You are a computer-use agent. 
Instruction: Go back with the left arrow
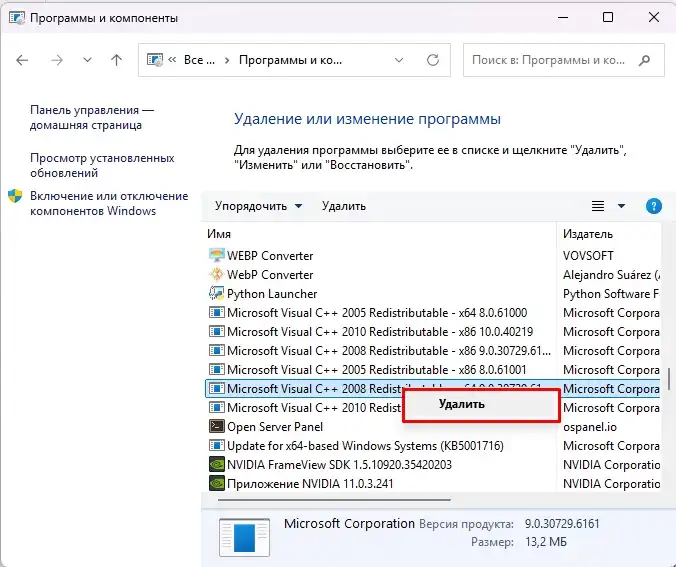tap(22, 60)
